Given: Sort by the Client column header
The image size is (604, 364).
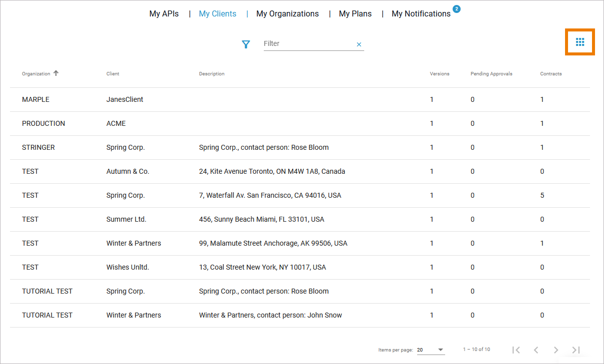Looking at the screenshot, I should pos(113,74).
